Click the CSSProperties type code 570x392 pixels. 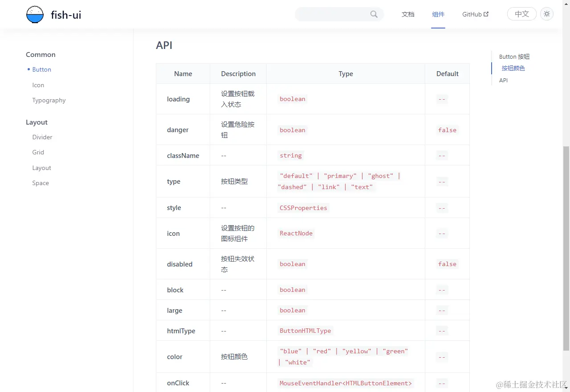coord(303,208)
